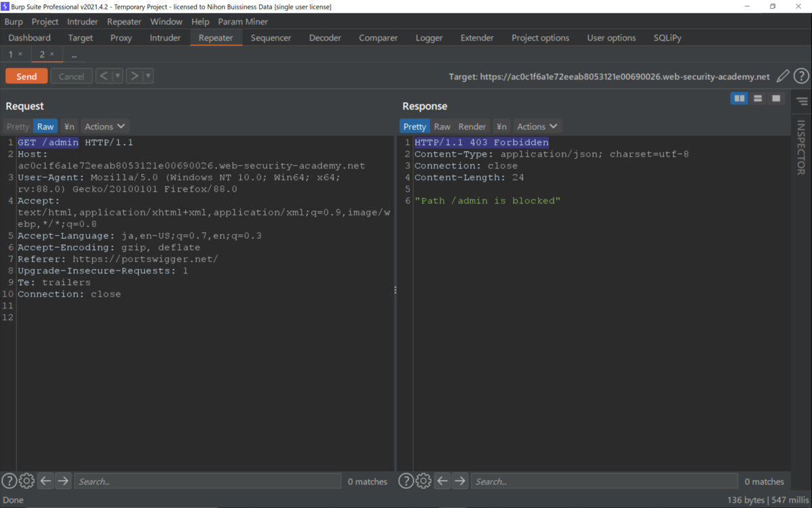This screenshot has width=812, height=508.
Task: Open response search settings gear
Action: coord(423,481)
